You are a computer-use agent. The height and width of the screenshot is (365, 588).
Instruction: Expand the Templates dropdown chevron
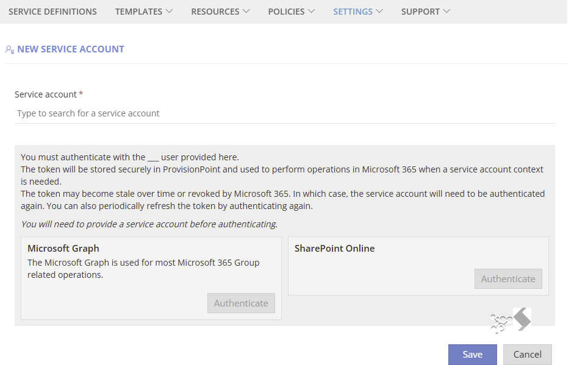[x=170, y=11]
